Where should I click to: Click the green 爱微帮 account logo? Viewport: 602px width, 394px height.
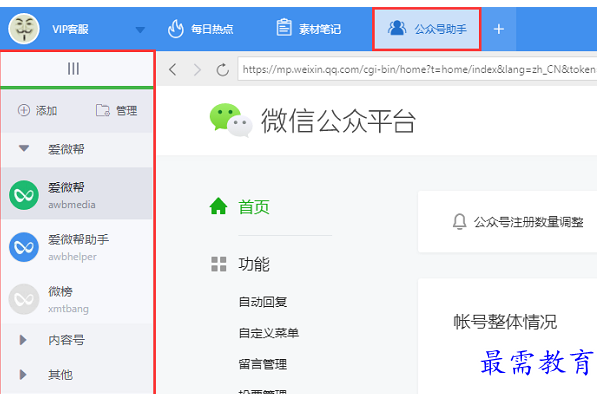(x=24, y=195)
